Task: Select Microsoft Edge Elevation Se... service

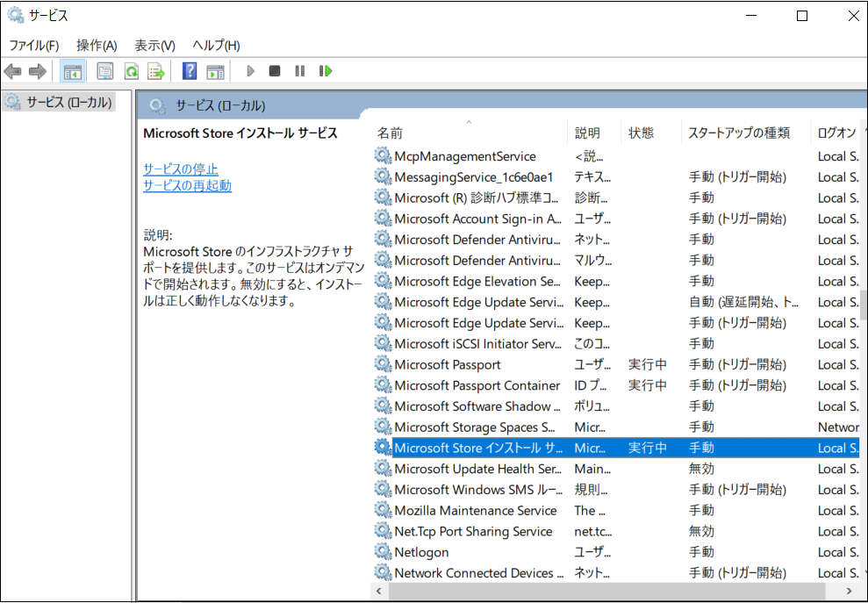Action: point(616,281)
